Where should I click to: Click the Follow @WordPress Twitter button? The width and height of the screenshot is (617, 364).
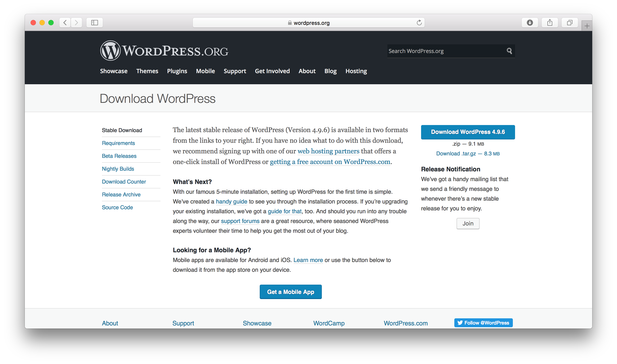[483, 323]
